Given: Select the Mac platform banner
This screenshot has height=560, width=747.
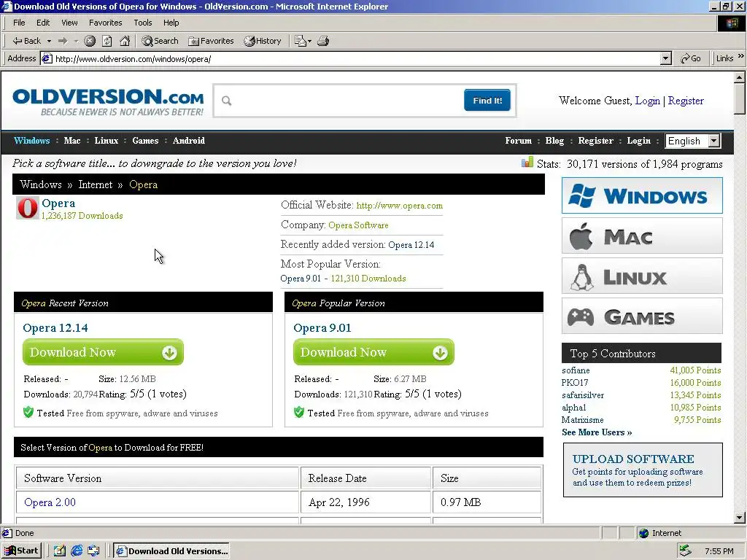Looking at the screenshot, I should point(642,236).
